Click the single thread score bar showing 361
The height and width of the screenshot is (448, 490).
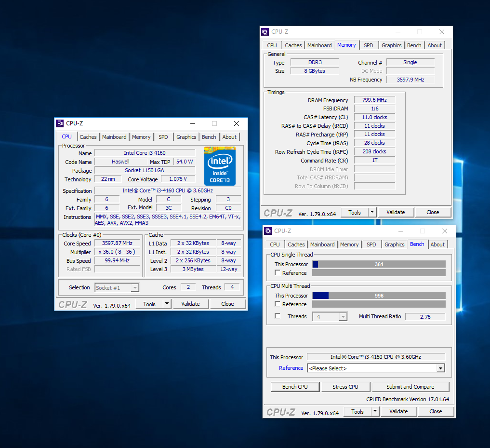tap(379, 264)
